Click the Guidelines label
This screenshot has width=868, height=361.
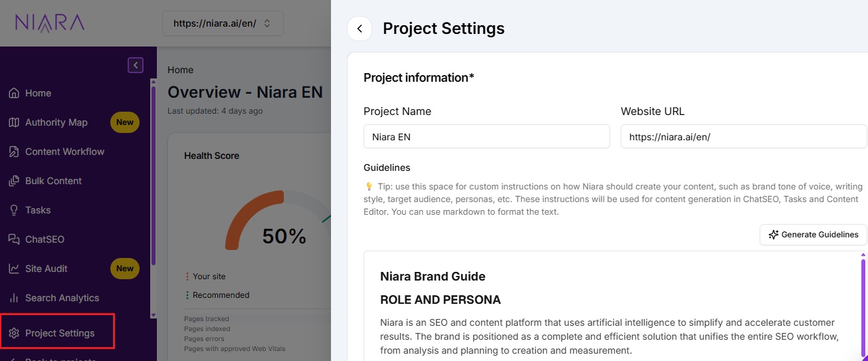click(387, 168)
